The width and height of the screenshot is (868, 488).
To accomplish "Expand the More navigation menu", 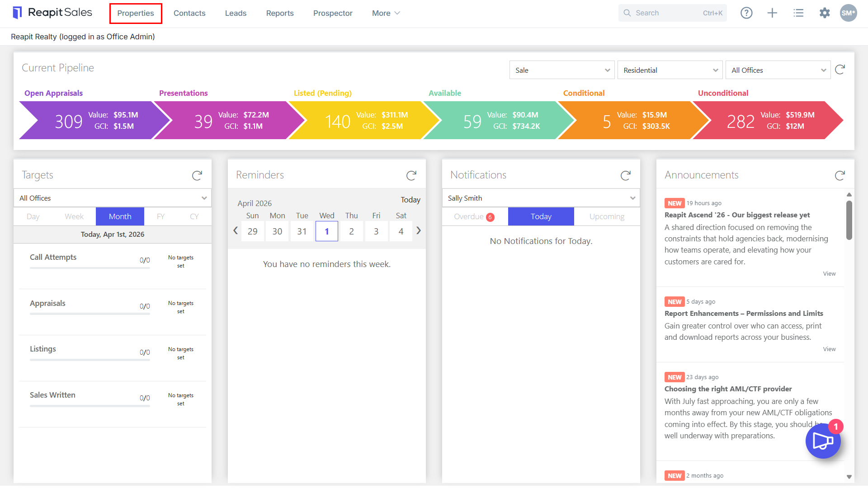I will [x=386, y=13].
